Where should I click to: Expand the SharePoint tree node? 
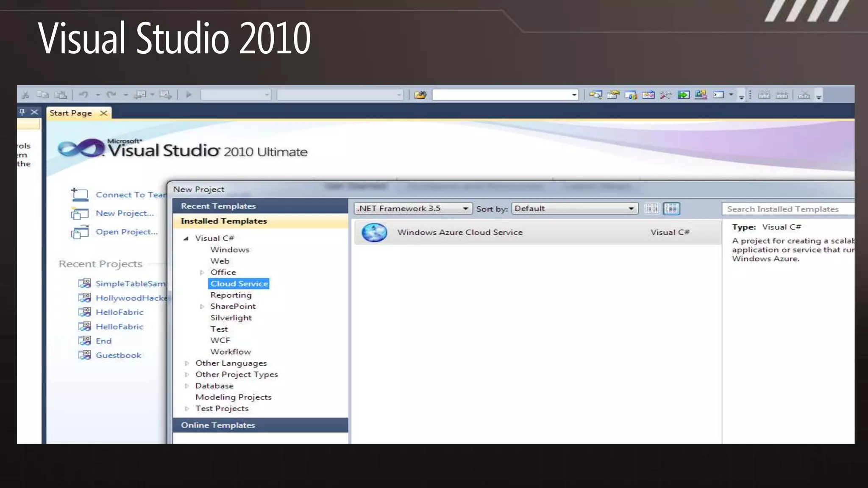[202, 307]
